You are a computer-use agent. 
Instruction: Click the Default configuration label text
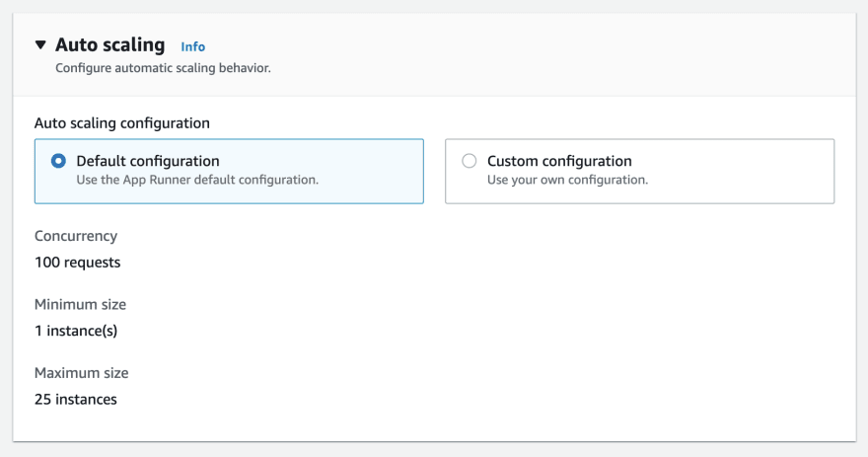click(148, 161)
